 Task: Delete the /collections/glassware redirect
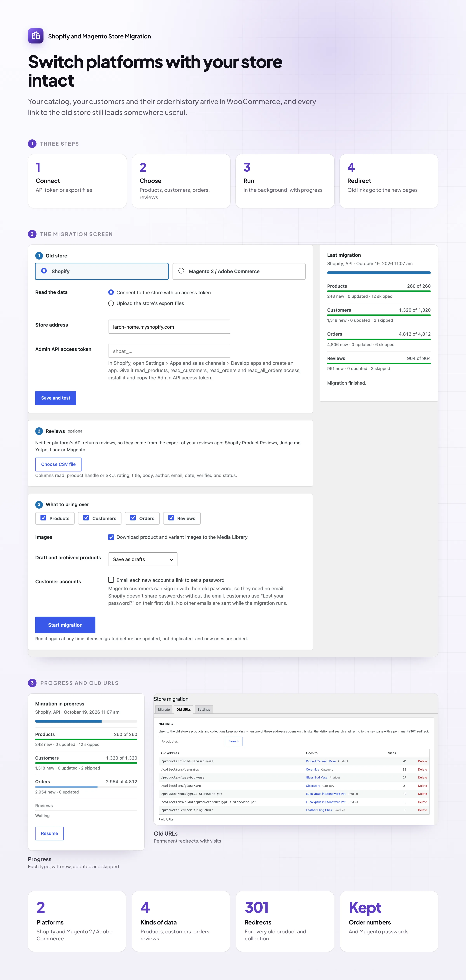click(x=422, y=786)
